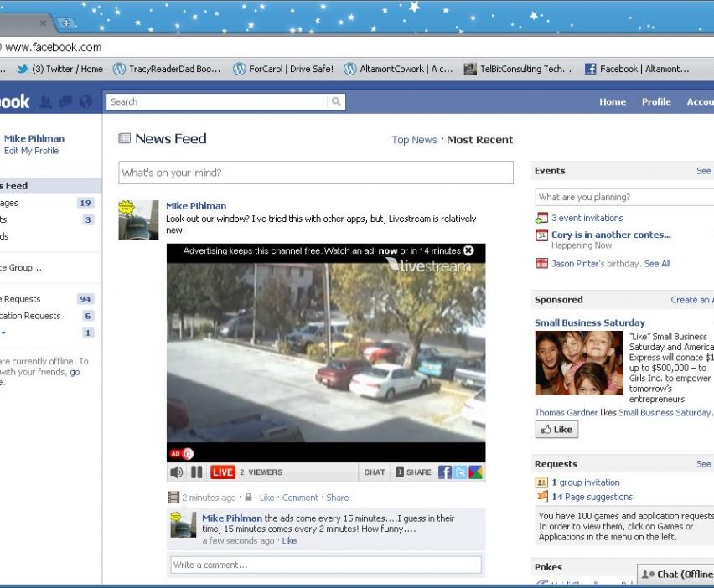Click the post privacy lock icon

[x=248, y=498]
